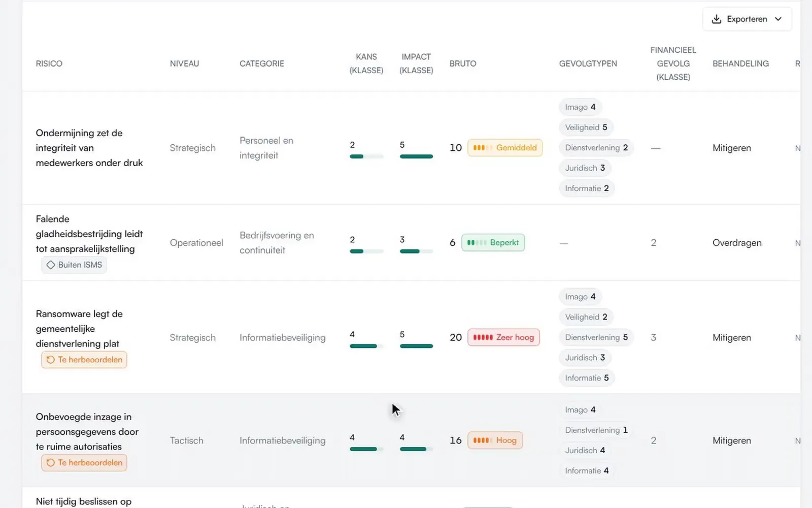Click the 'Veiligheid 5' chip
Viewport: 812px width, 508px height.
[x=586, y=128]
